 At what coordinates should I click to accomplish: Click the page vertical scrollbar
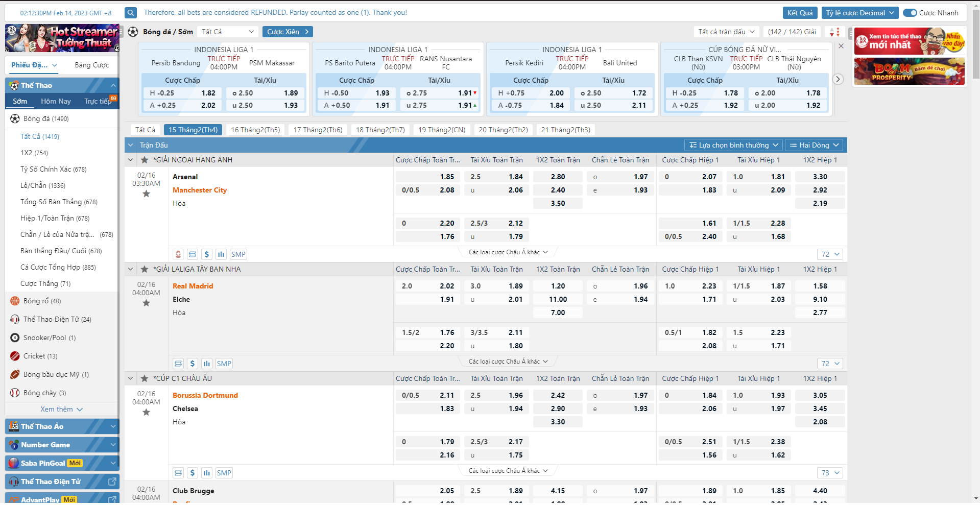pos(976,46)
